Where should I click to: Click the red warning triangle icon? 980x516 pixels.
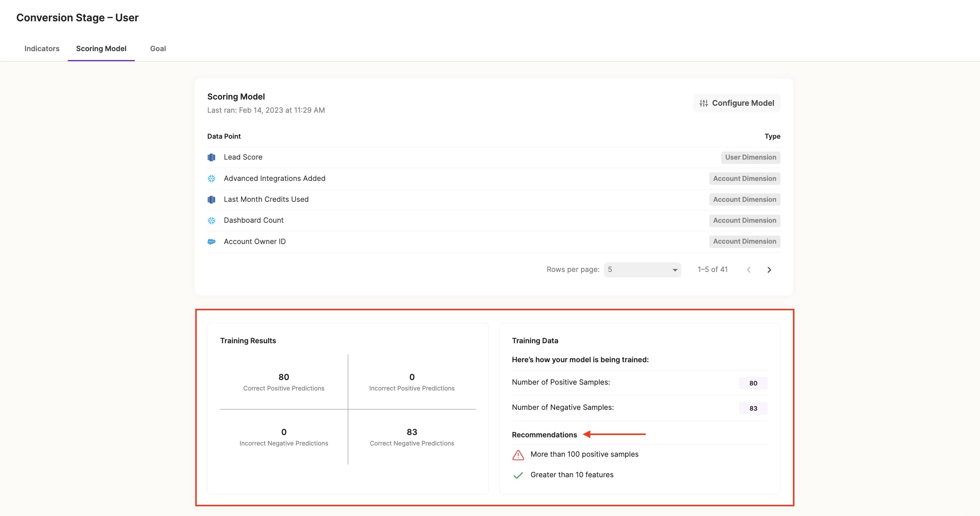[x=518, y=455]
